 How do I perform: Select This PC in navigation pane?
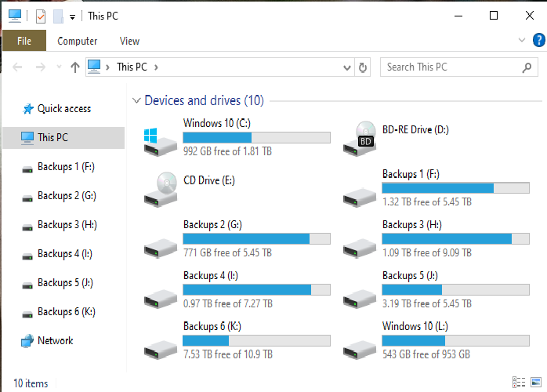pos(63,137)
